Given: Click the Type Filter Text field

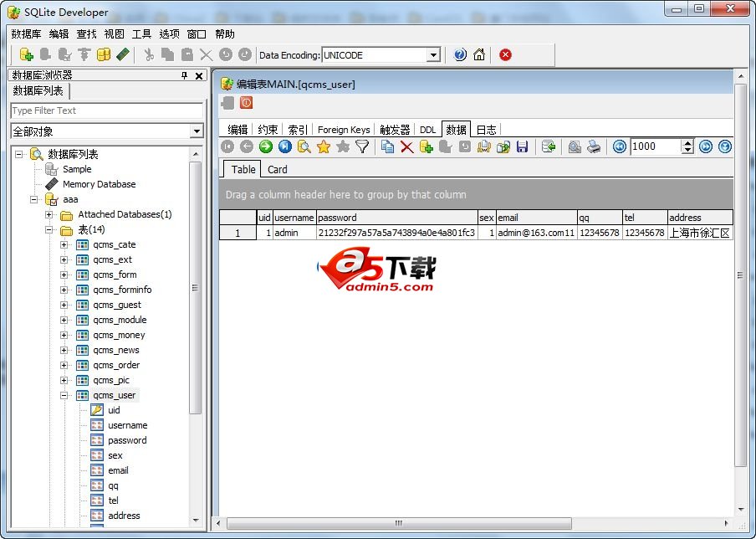Looking at the screenshot, I should point(106,110).
